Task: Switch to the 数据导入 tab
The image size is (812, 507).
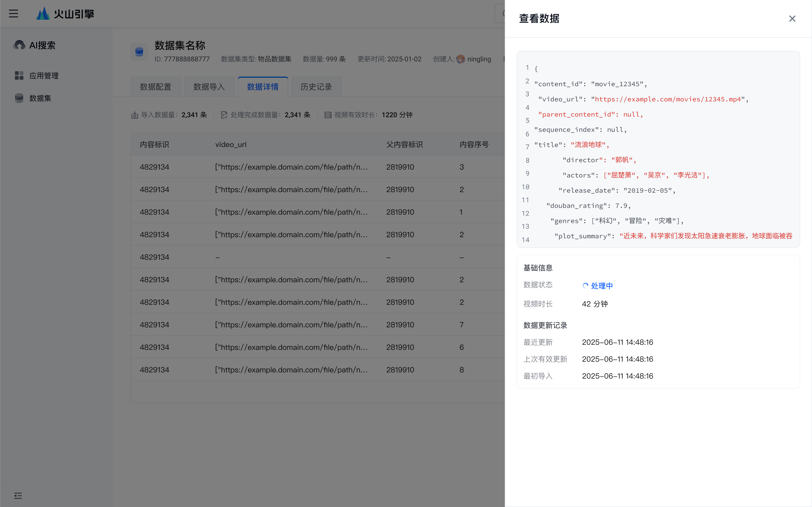Action: pyautogui.click(x=209, y=87)
